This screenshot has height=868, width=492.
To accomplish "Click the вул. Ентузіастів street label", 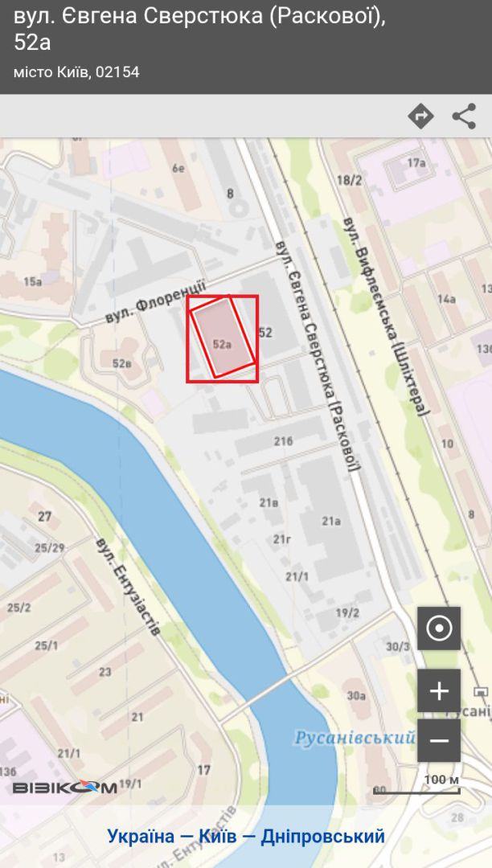I will (127, 586).
